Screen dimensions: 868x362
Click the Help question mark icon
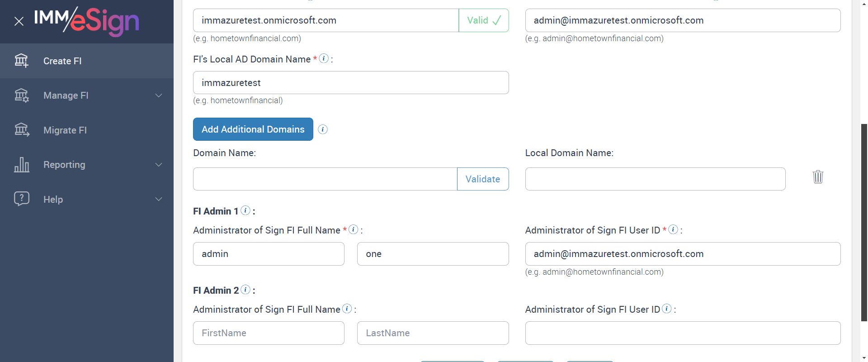22,199
